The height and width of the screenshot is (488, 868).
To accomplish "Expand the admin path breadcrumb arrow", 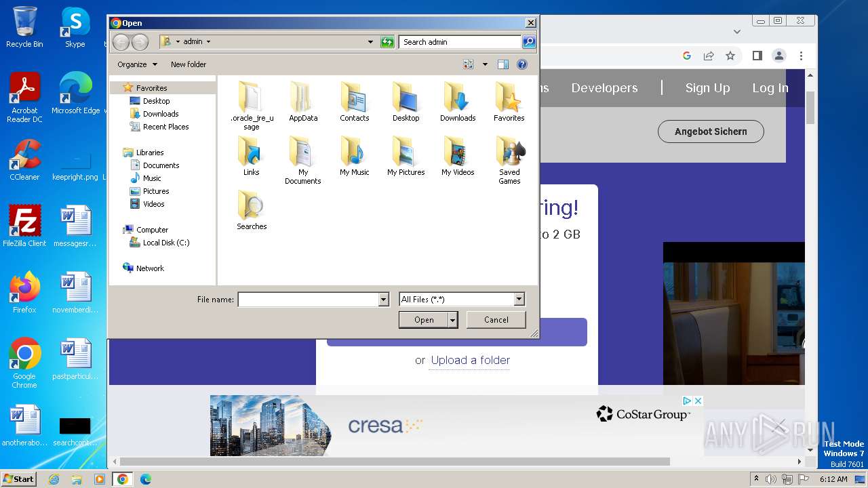I will click(x=208, y=42).
